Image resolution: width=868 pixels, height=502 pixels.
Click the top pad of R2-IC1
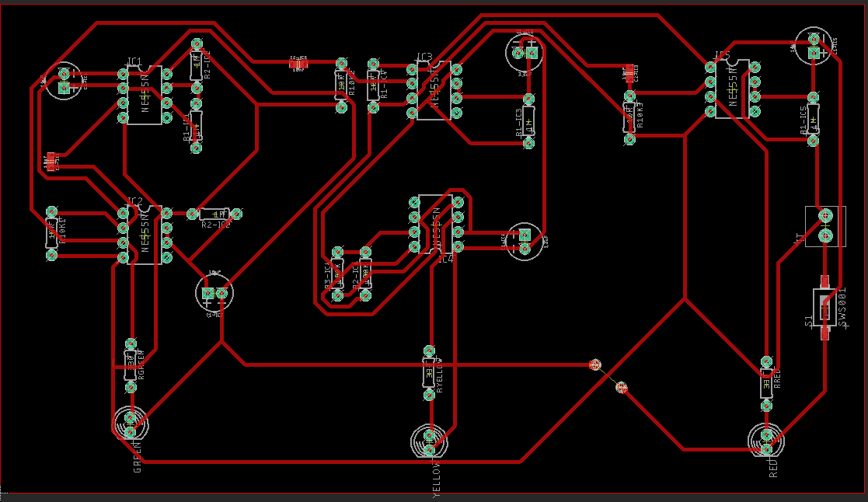click(x=197, y=44)
